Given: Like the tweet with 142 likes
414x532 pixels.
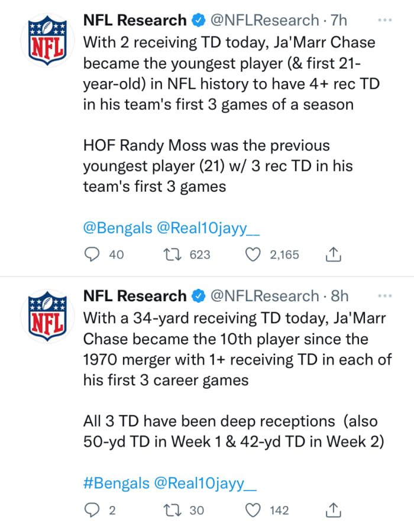Looking at the screenshot, I should click(x=253, y=510).
